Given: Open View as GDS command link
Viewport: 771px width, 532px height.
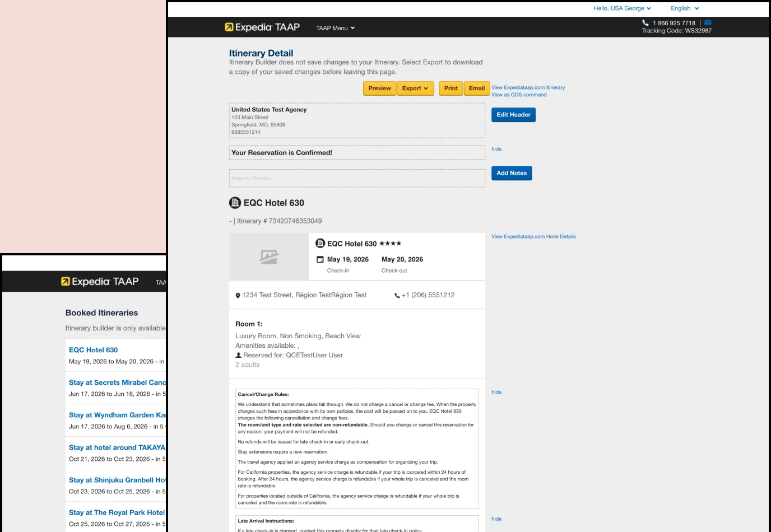Looking at the screenshot, I should pyautogui.click(x=519, y=95).
